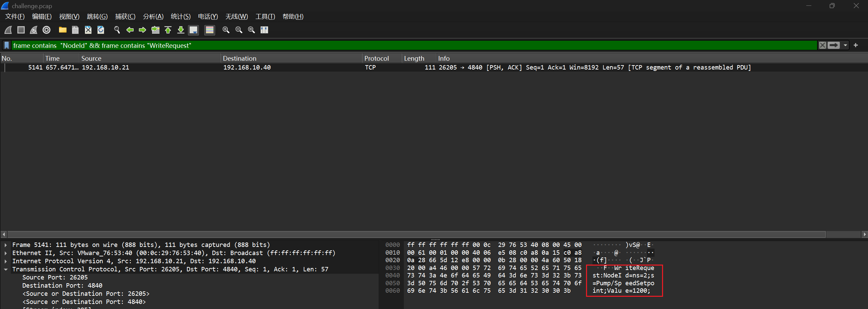
Task: Click the display filter bookmark icon
Action: click(x=6, y=45)
